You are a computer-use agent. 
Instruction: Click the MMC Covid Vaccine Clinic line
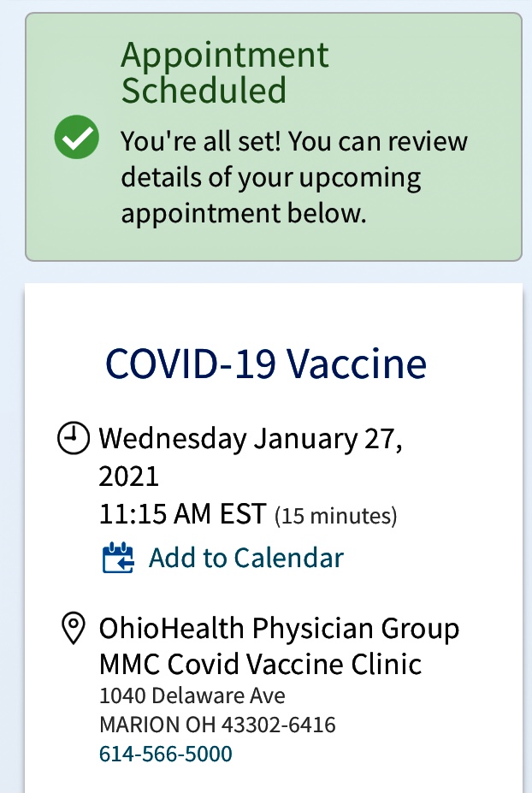(x=261, y=664)
